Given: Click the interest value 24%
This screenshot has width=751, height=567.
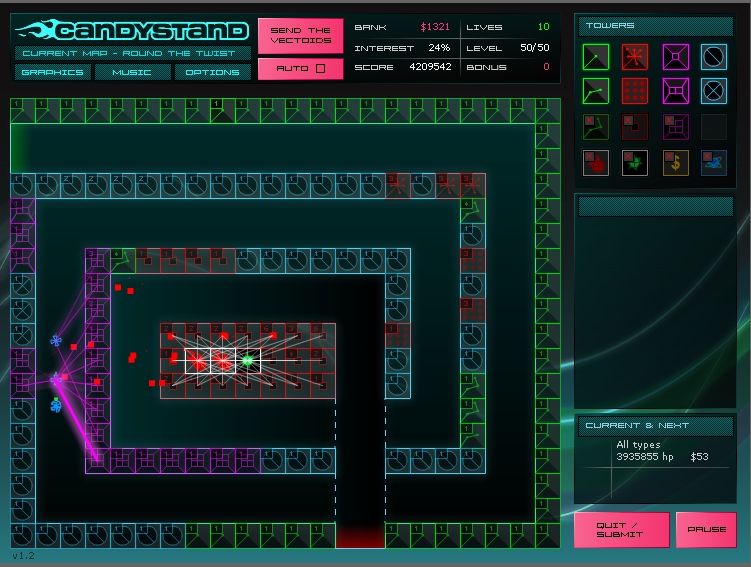Looking at the screenshot, I should (x=439, y=47).
